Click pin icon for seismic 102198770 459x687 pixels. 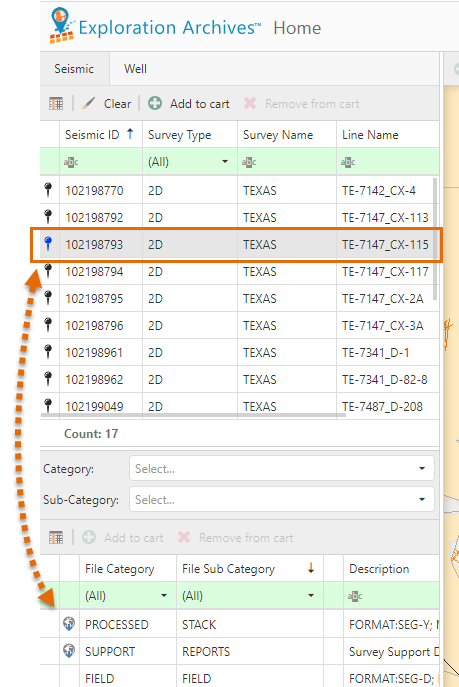(x=48, y=190)
